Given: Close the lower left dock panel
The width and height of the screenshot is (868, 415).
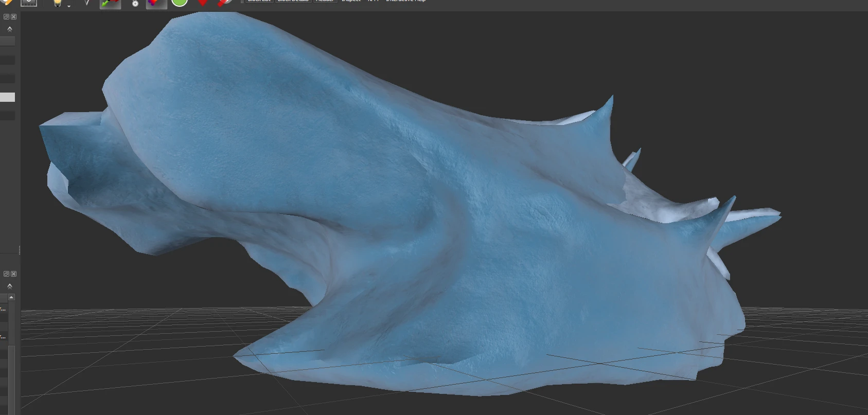Looking at the screenshot, I should [13, 274].
